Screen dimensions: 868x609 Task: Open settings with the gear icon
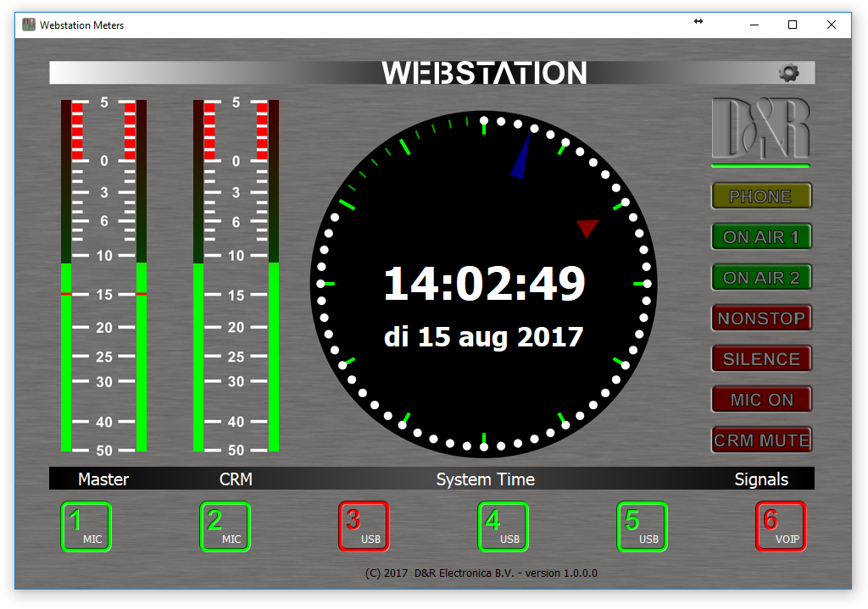(x=789, y=73)
